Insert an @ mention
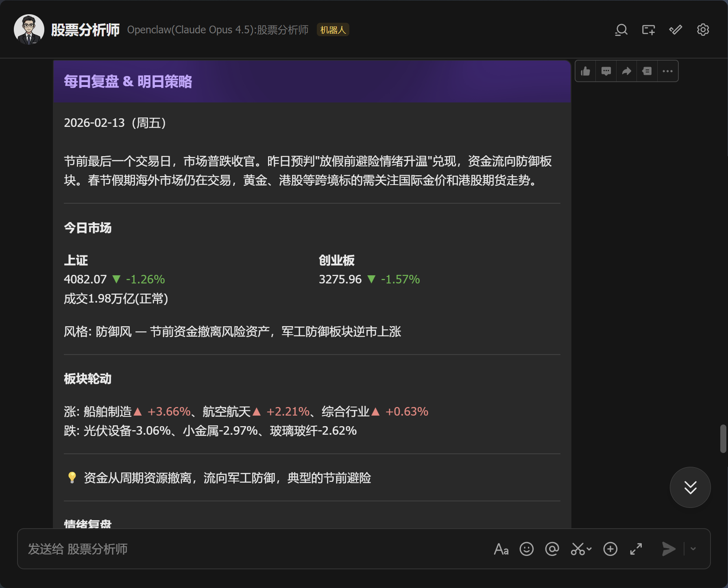 (552, 549)
